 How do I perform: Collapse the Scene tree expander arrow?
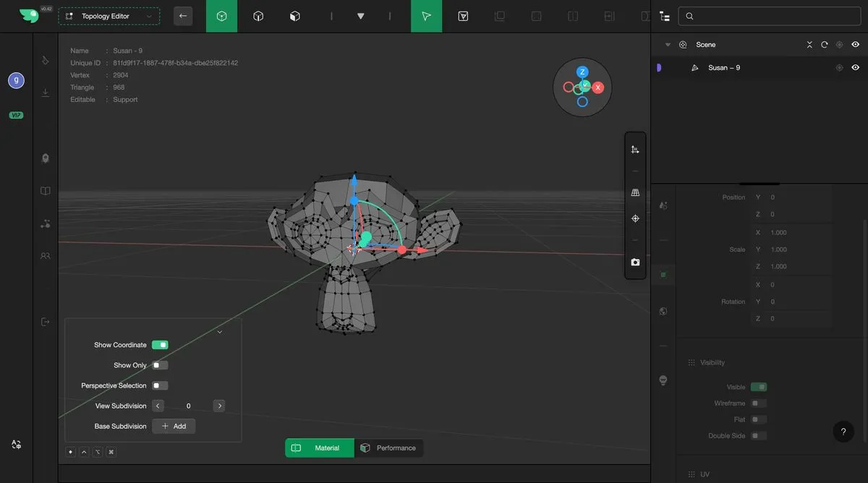pos(668,45)
